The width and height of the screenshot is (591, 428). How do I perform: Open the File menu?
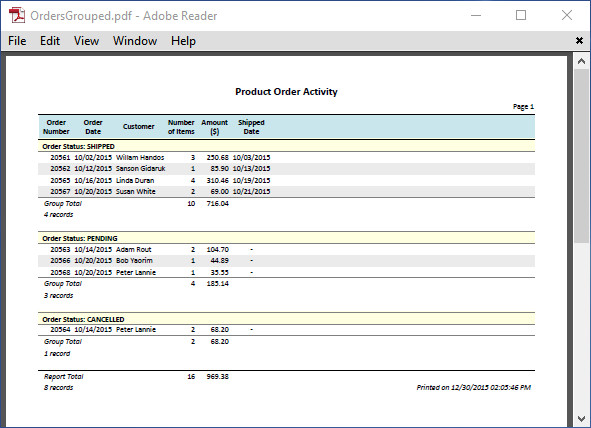click(x=17, y=41)
